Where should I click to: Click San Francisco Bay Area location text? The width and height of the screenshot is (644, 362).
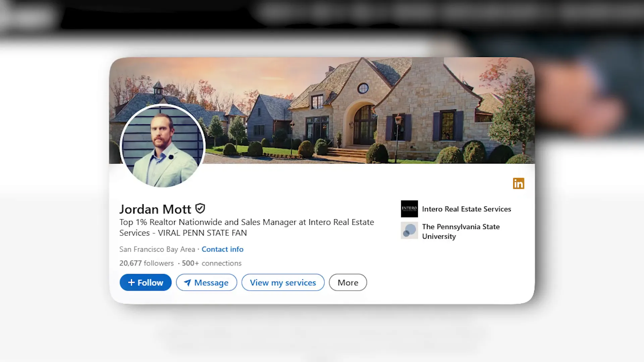tap(157, 249)
